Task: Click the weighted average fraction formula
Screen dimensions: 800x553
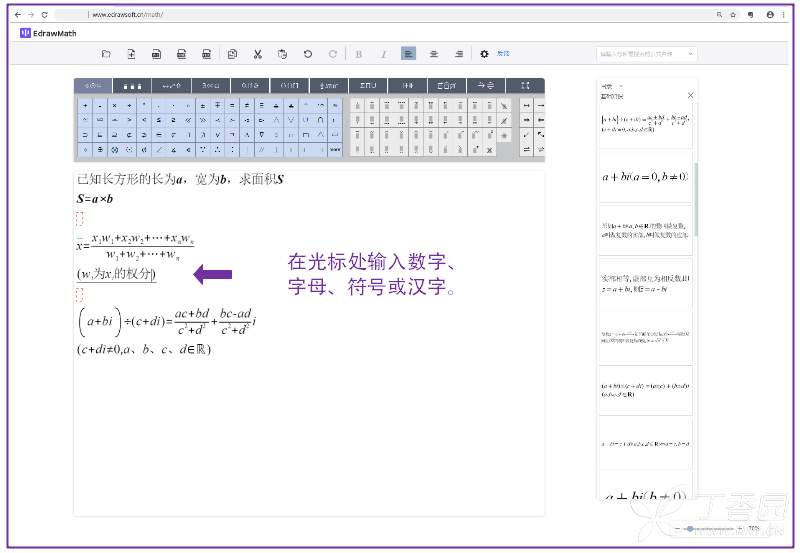Action: point(135,247)
